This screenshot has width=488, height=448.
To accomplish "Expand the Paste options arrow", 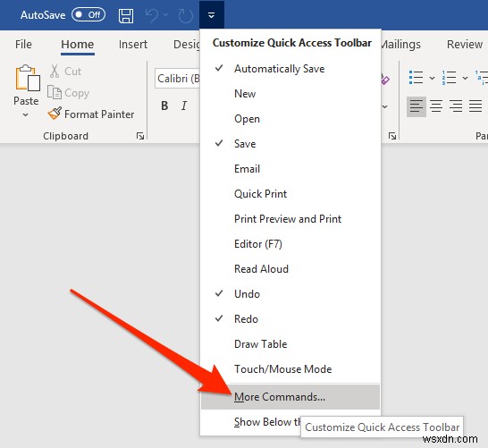I will (26, 115).
